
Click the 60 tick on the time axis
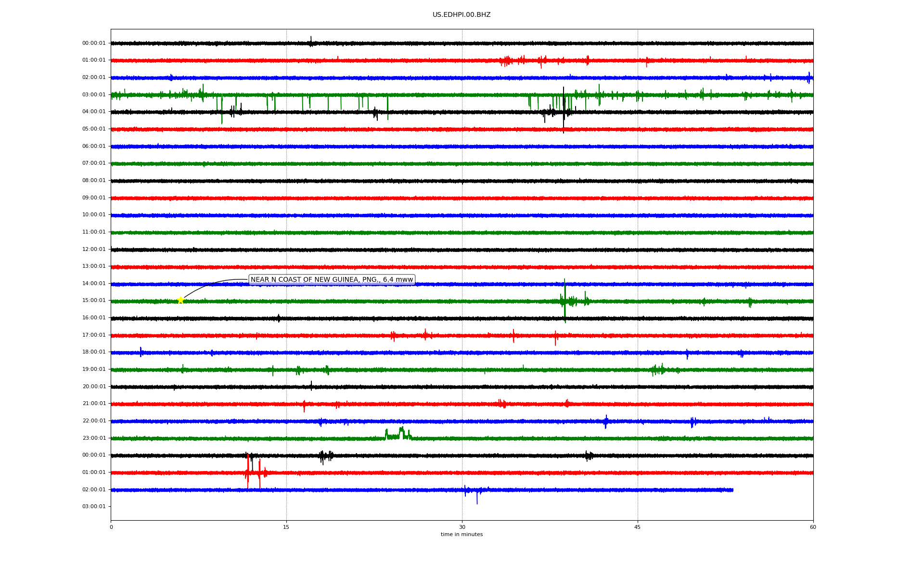(x=813, y=527)
